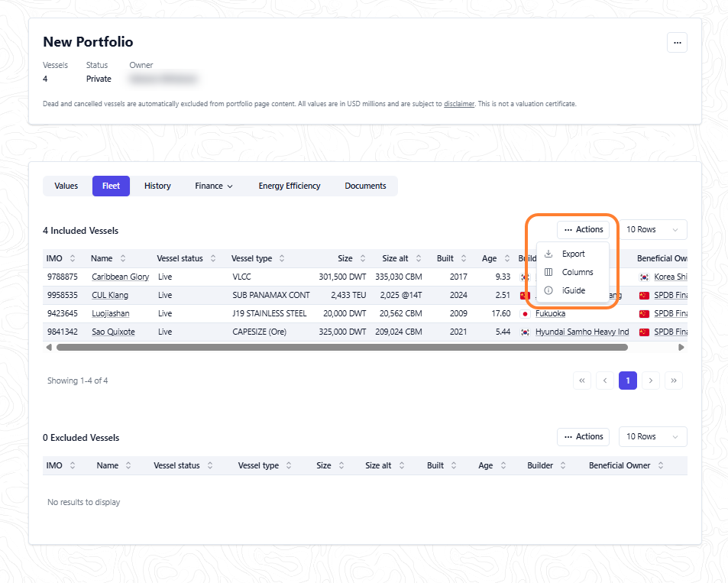Sort included vessels by IMO
Image resolution: width=728 pixels, height=583 pixels.
73,258
